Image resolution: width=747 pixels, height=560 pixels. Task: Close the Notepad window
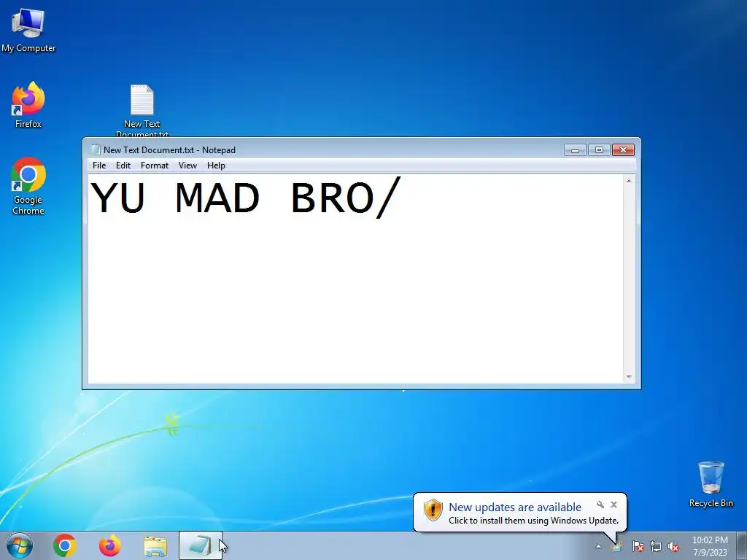click(623, 150)
